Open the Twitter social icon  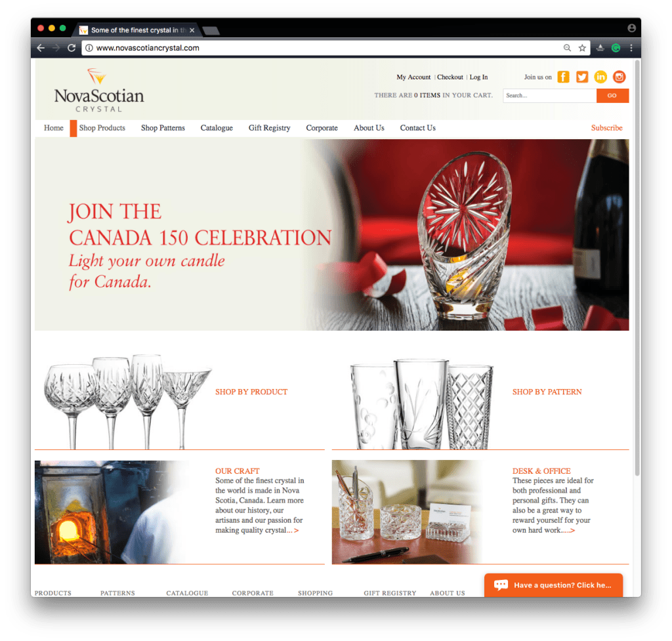click(582, 77)
